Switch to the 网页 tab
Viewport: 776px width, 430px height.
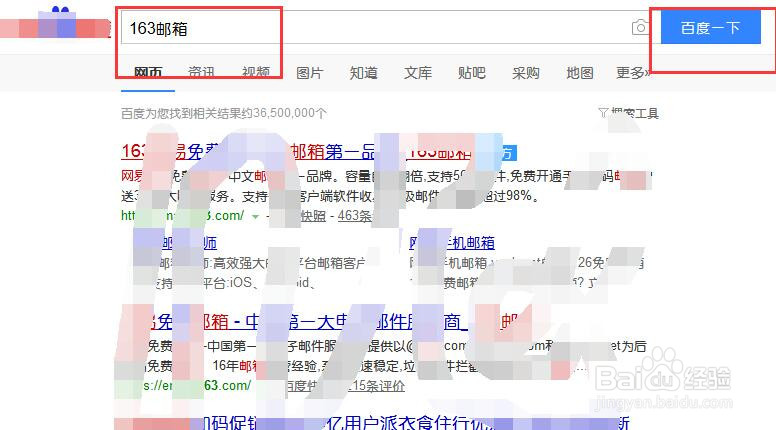click(x=148, y=73)
